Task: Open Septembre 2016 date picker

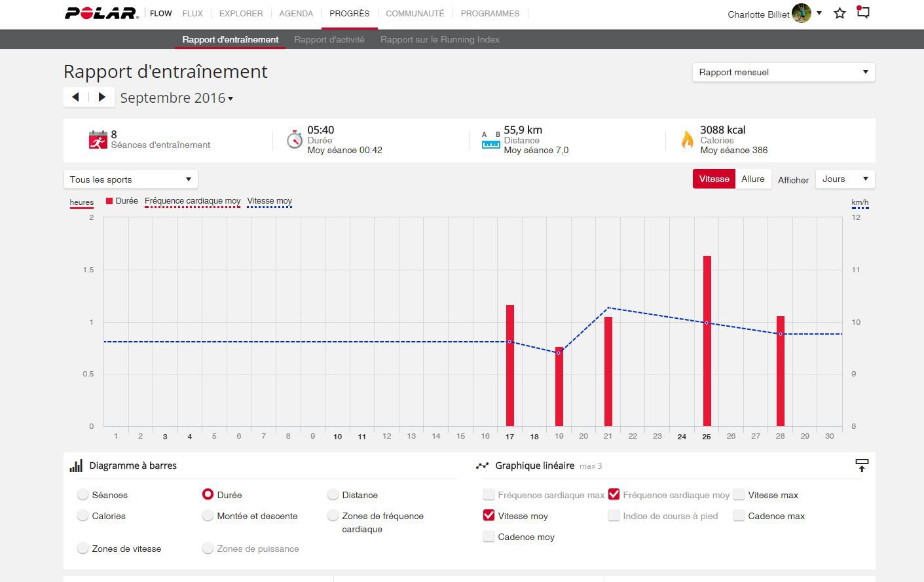Action: coord(177,98)
